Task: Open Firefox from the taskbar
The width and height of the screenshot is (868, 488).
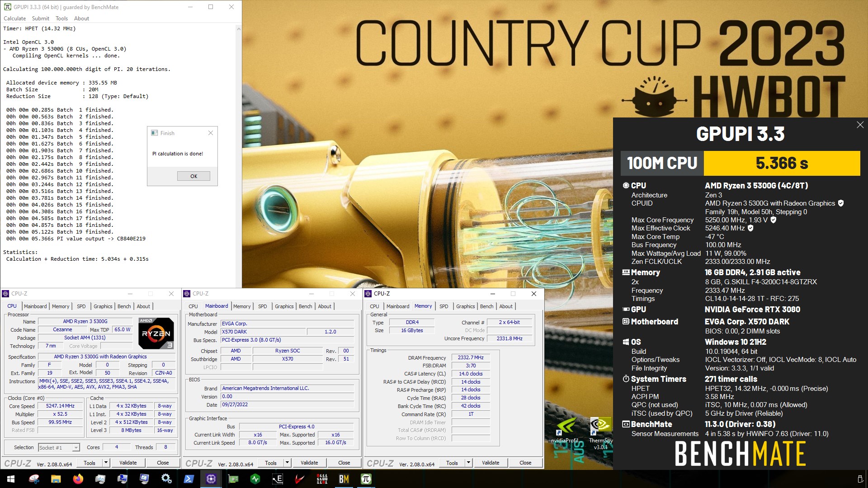Action: (x=78, y=479)
